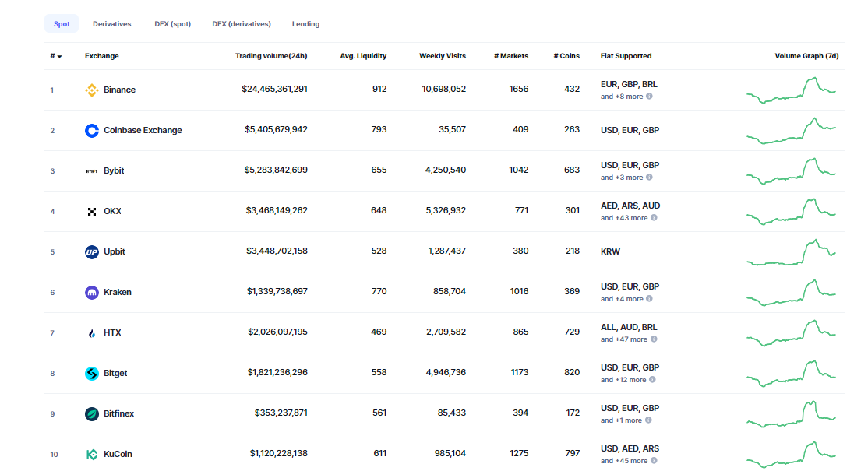Sort by Trading volume(24h) column header
The image size is (868, 471).
[x=271, y=56]
